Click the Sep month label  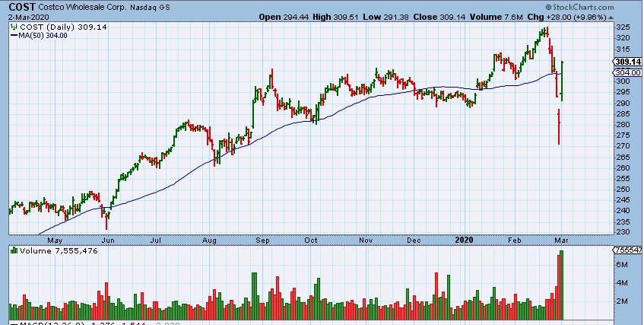point(262,241)
